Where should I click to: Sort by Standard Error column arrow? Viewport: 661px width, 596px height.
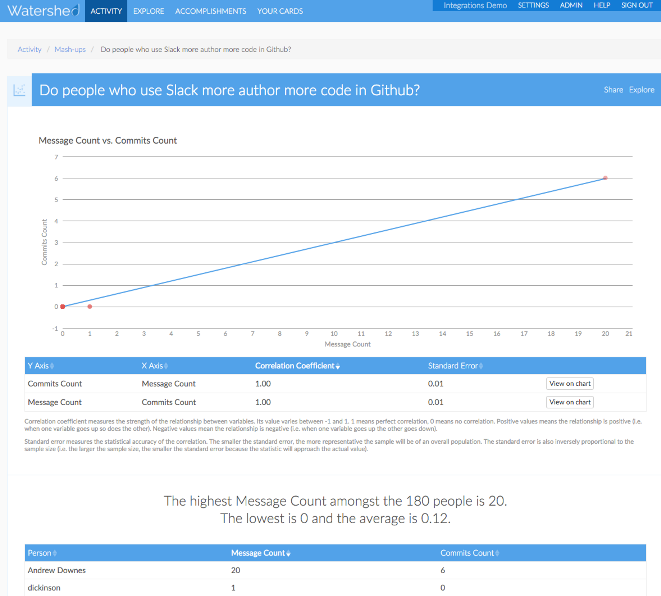click(x=481, y=366)
